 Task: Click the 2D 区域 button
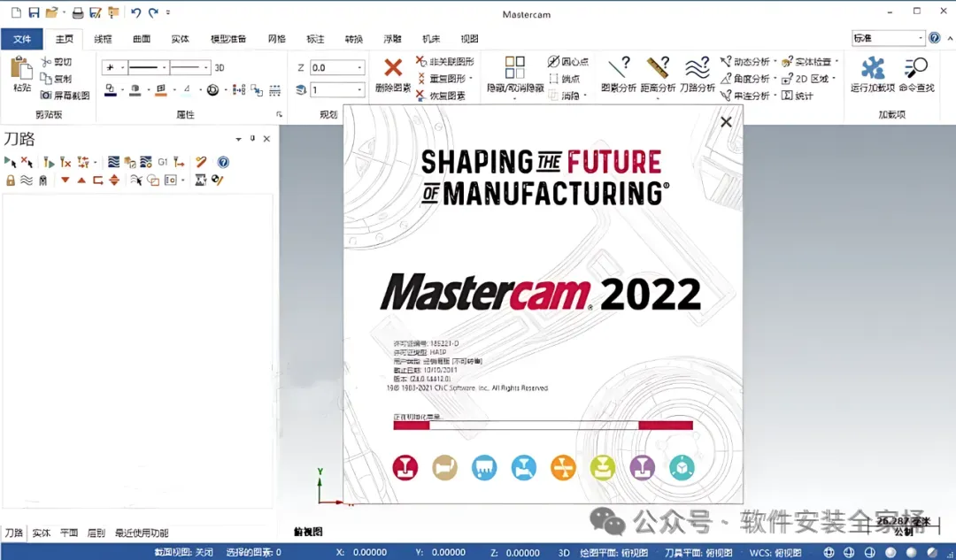tap(805, 79)
